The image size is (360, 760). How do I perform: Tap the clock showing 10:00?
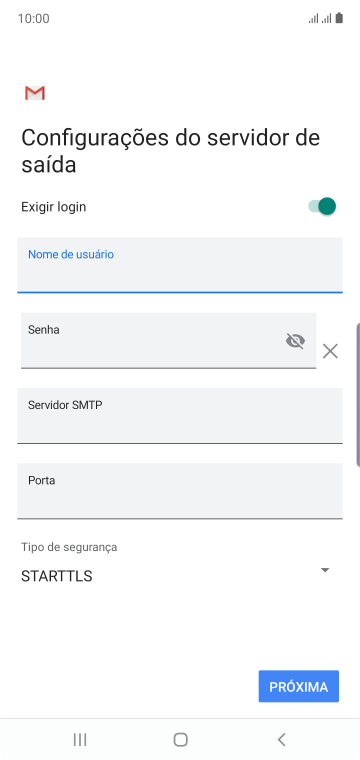coord(33,18)
